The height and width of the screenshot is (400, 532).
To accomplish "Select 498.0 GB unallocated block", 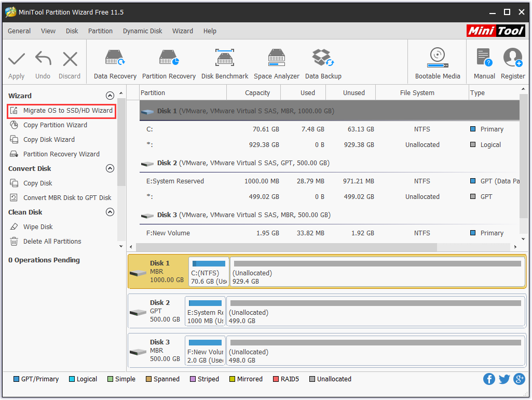I will point(376,351).
